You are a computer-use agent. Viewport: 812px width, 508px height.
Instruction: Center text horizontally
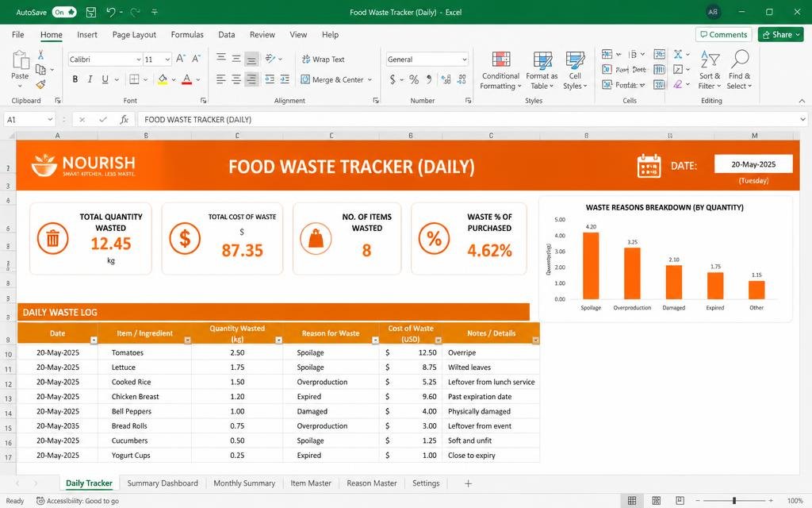pyautogui.click(x=236, y=79)
